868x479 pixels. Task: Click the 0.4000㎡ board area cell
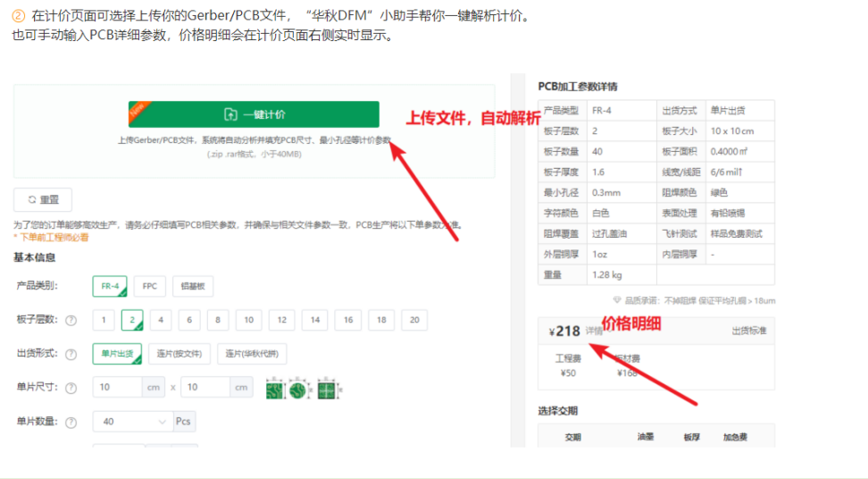pyautogui.click(x=740, y=152)
